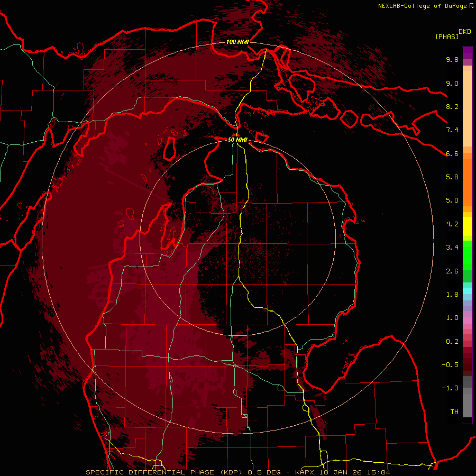Click the 50 NMI range ring label
This screenshot has height=476, width=476.
237,140
